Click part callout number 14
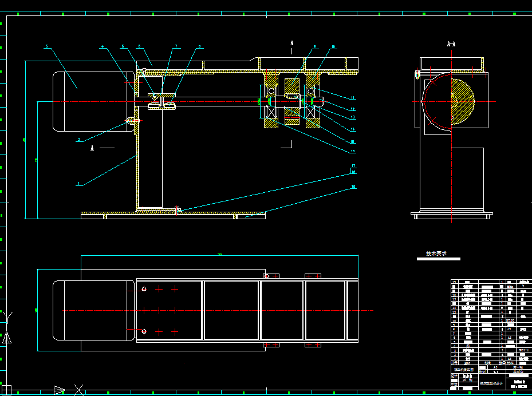 click(x=353, y=129)
